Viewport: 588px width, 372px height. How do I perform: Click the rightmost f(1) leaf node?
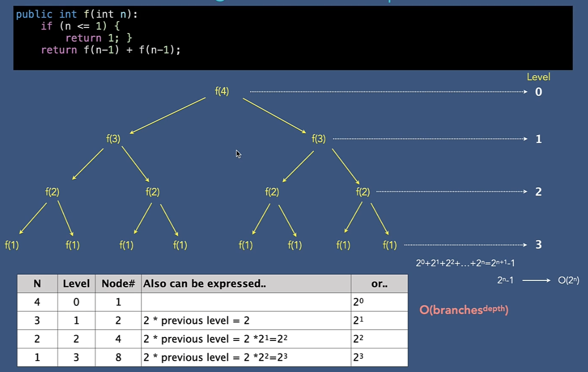391,245
